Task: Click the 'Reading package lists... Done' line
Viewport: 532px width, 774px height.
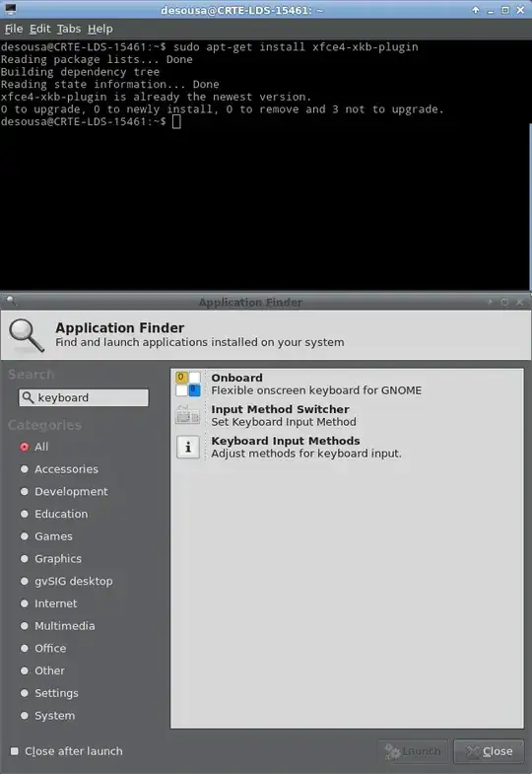Action: [x=97, y=59]
